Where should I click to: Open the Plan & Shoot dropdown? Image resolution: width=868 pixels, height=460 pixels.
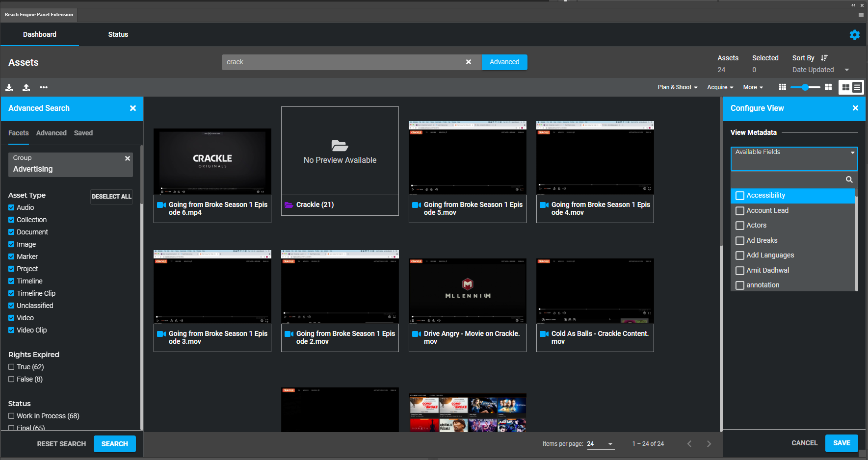click(678, 87)
